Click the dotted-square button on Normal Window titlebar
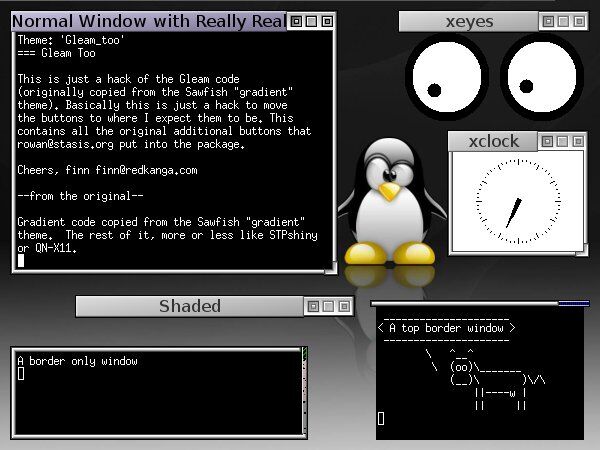The width and height of the screenshot is (600, 450). (296, 21)
